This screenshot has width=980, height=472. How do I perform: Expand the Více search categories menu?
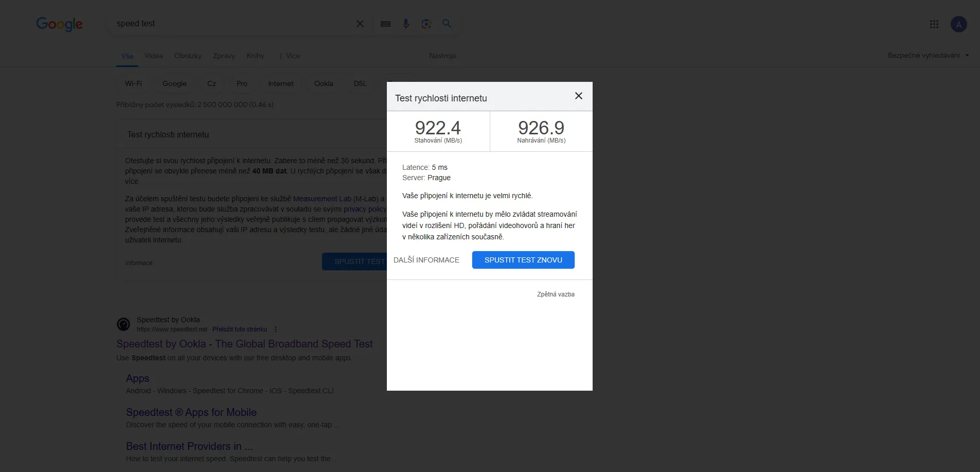click(289, 56)
